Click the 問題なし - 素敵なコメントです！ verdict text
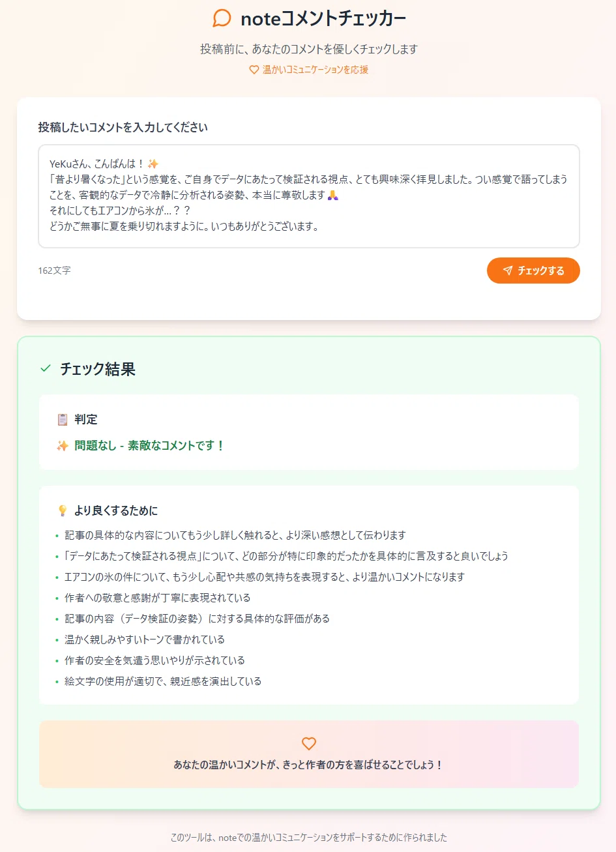Viewport: 616px width, 852px height. [x=149, y=446]
